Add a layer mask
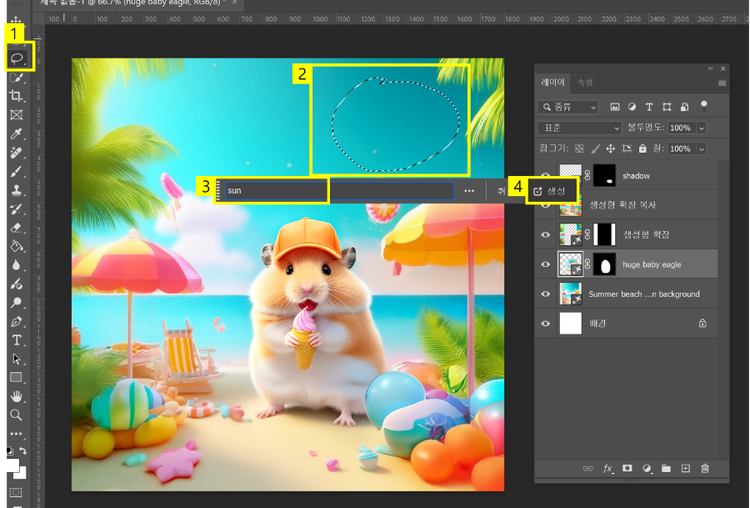Viewport: 750px width, 508px height. point(627,468)
